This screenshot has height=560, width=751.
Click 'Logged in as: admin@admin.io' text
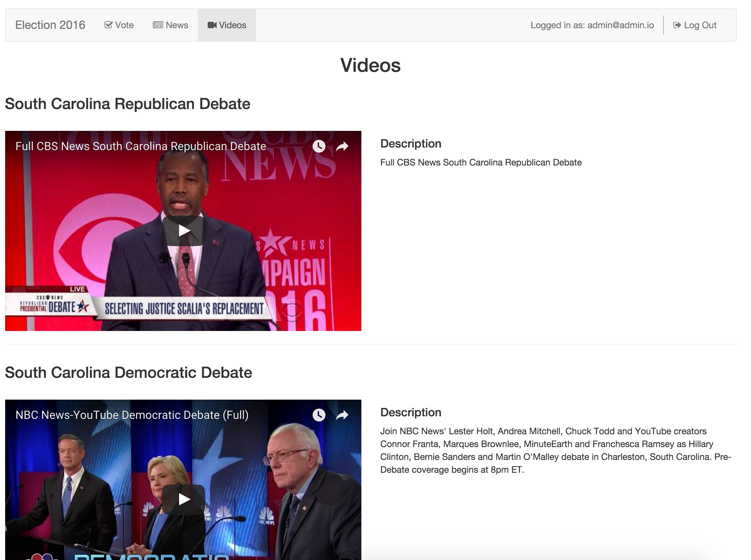coord(592,25)
